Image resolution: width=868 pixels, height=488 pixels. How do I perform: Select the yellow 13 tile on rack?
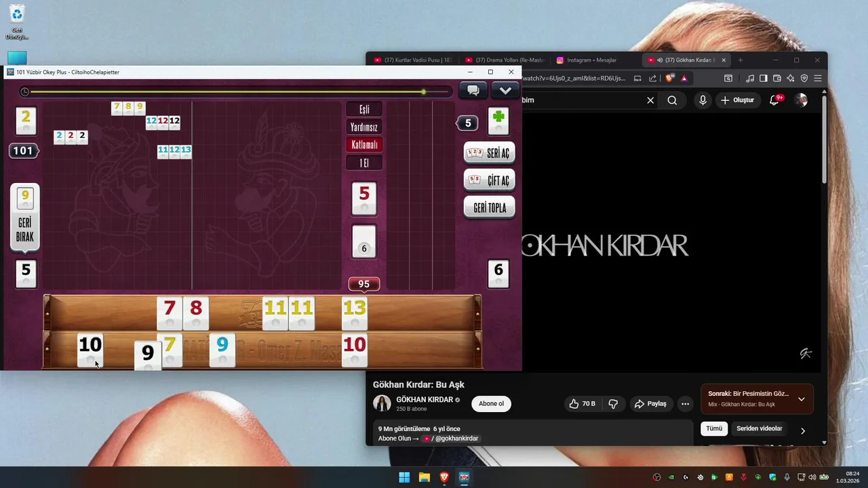[x=355, y=312]
